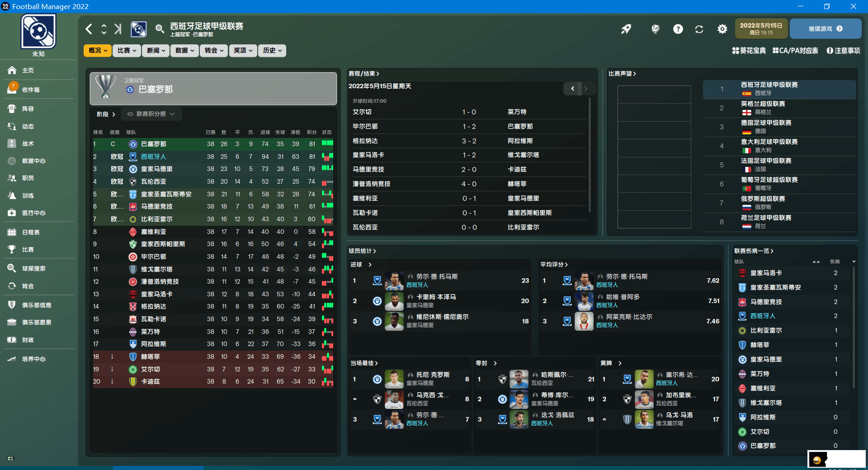Open the 历史 history dropdown menu
This screenshot has height=470, width=868.
pos(272,51)
